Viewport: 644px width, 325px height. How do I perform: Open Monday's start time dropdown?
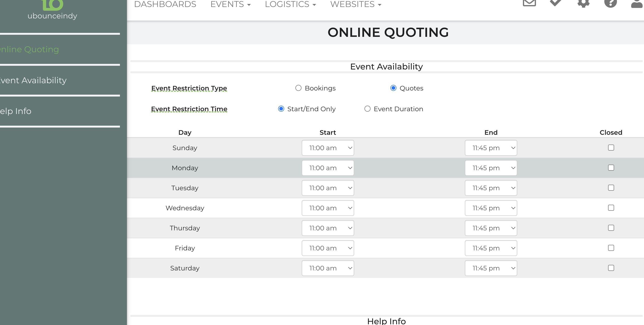328,168
